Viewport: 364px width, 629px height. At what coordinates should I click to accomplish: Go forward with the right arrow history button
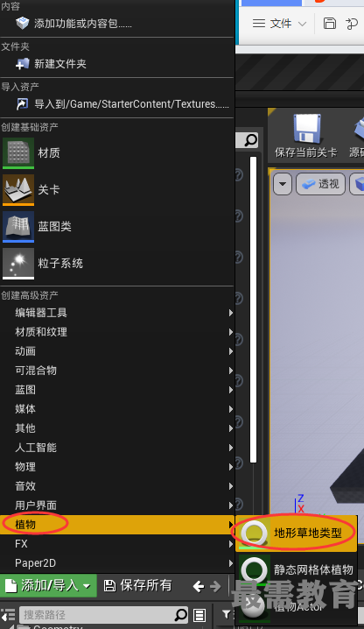(215, 587)
